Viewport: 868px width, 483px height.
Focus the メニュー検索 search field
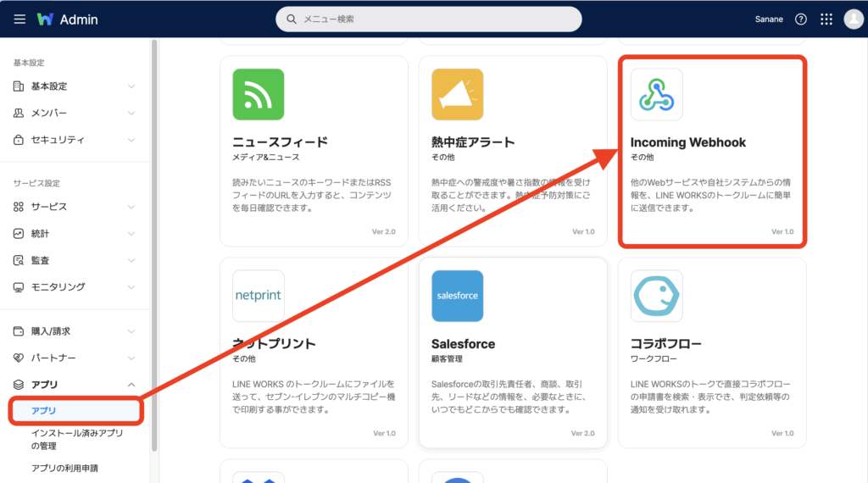point(428,19)
